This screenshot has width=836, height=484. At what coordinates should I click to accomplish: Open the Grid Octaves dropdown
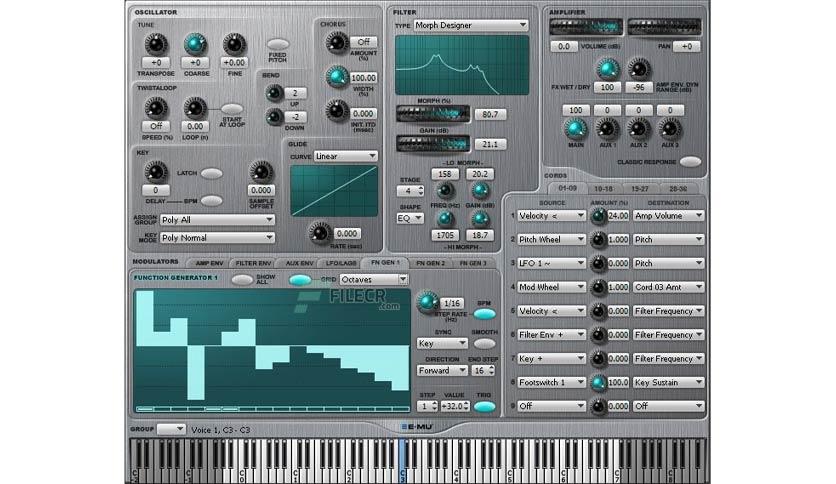(x=374, y=279)
